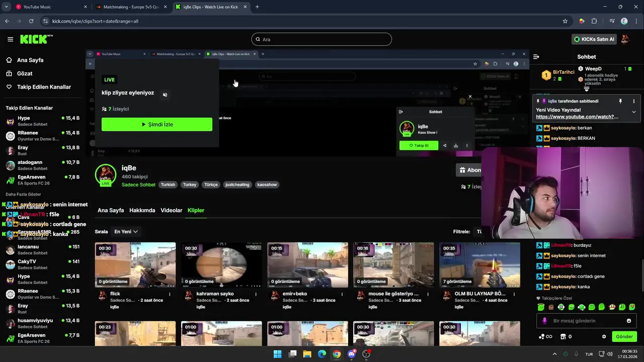Select the Klipler tab
Image resolution: width=644 pixels, height=362 pixels.
[196, 210]
